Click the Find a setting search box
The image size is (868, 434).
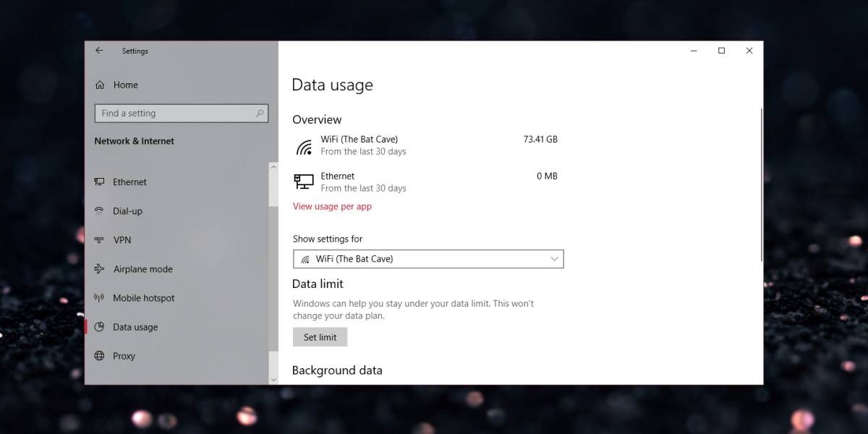click(x=182, y=114)
